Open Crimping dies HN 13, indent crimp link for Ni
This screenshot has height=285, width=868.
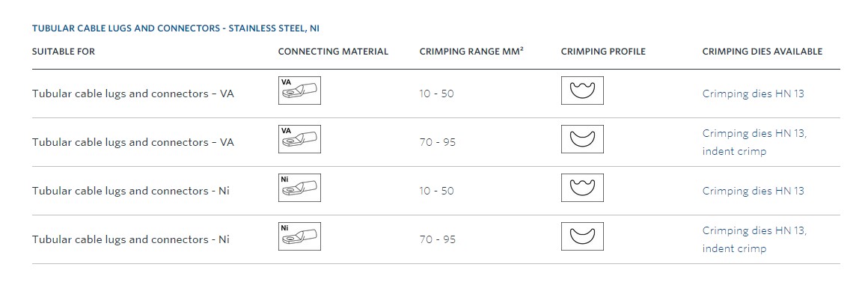tap(755, 239)
